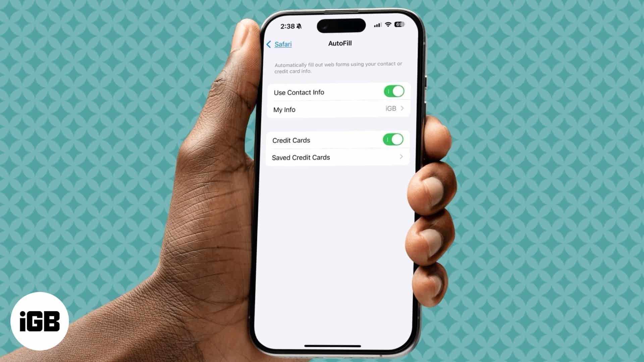Tap the notification bell icon
Screen dimensions: 644x362
pos(300,26)
